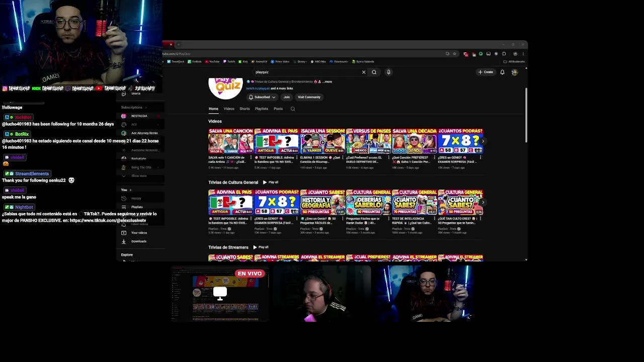Play all in Trivias de Streamers
Viewport: 644px width, 362px height.
tap(261, 247)
